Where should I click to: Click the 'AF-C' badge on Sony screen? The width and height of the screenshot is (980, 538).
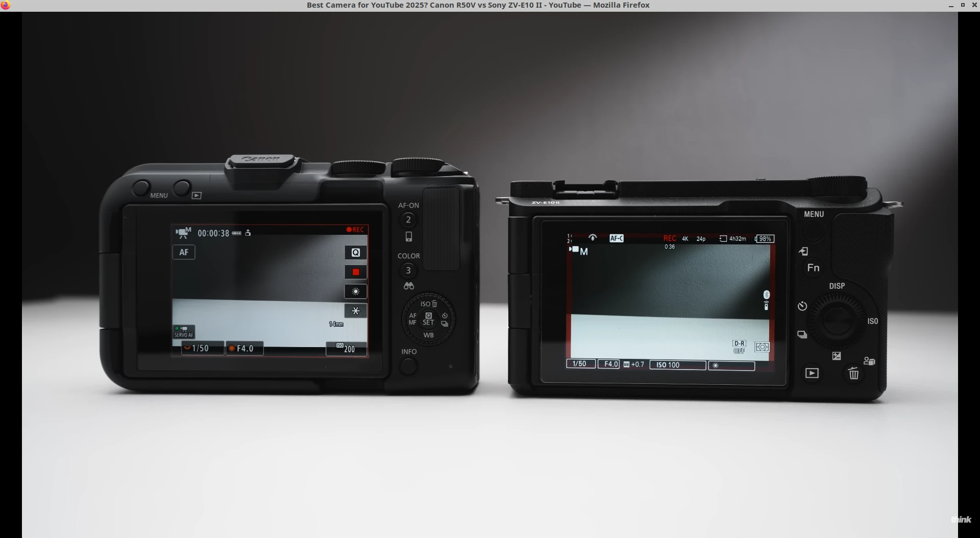click(617, 238)
